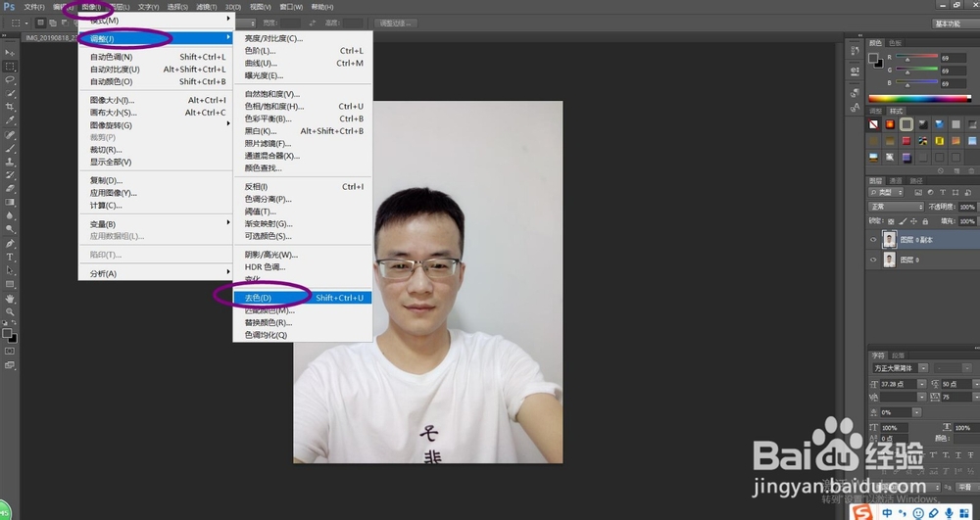Switch to the 色板 tab
The image size is (980, 520).
[896, 43]
